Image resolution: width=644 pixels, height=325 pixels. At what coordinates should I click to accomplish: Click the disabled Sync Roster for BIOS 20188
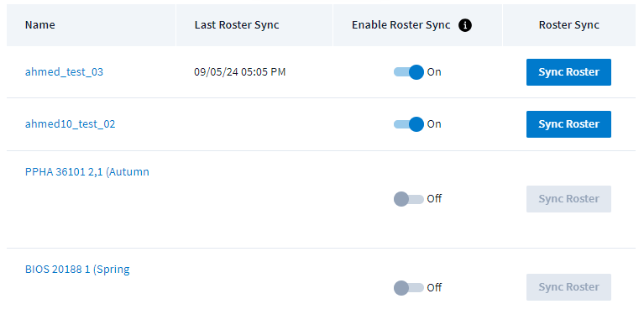[x=568, y=287]
